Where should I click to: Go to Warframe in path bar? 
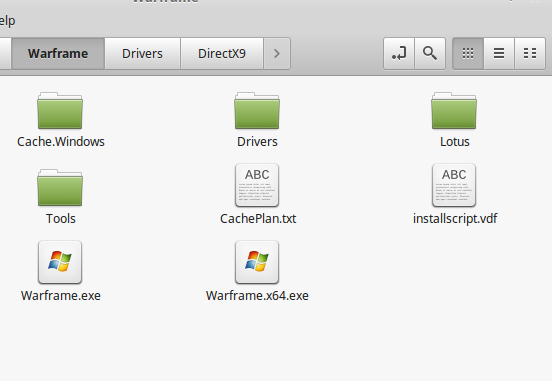tap(58, 54)
